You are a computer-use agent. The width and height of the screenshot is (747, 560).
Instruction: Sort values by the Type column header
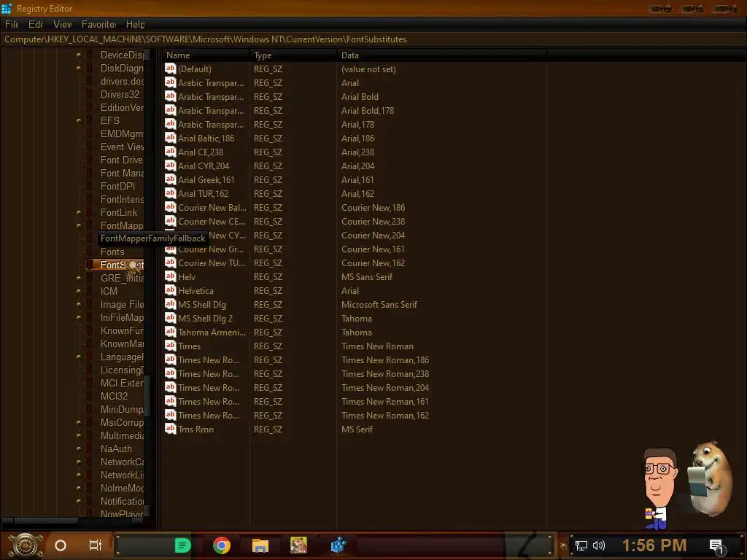(293, 55)
